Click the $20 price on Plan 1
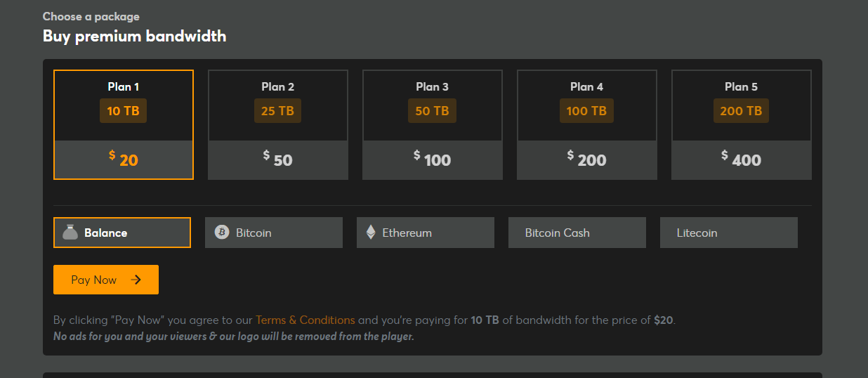The width and height of the screenshot is (868, 378). [x=124, y=160]
